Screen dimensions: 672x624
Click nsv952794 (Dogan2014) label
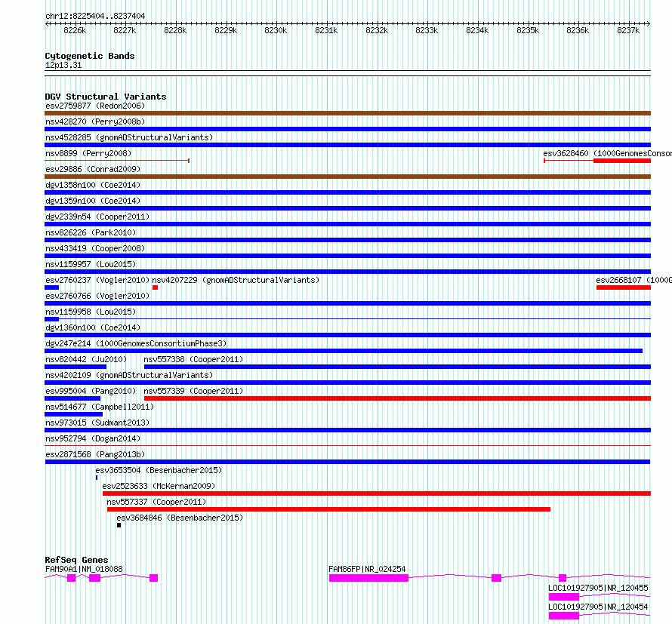click(93, 438)
